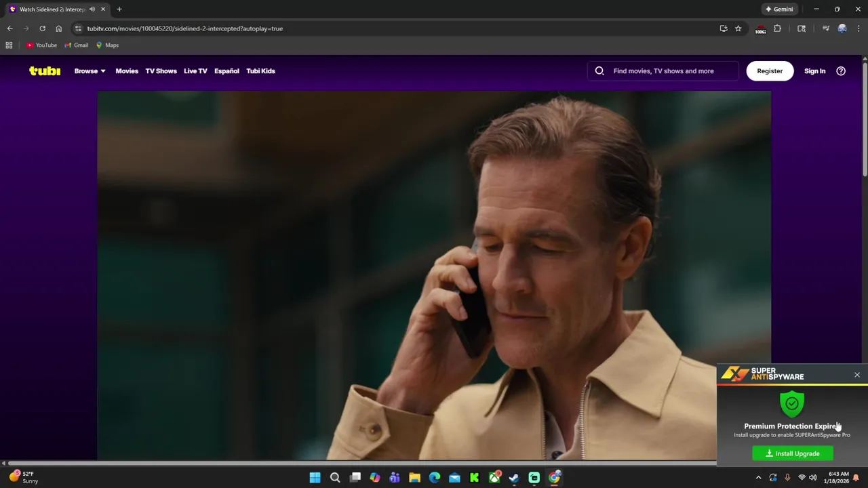This screenshot has width=868, height=488.
Task: Open the Chrome profile avatar
Action: click(x=842, y=28)
